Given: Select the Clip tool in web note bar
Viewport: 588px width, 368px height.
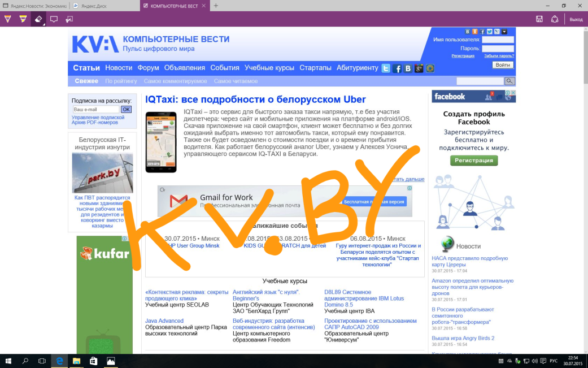Looking at the screenshot, I should tap(69, 19).
